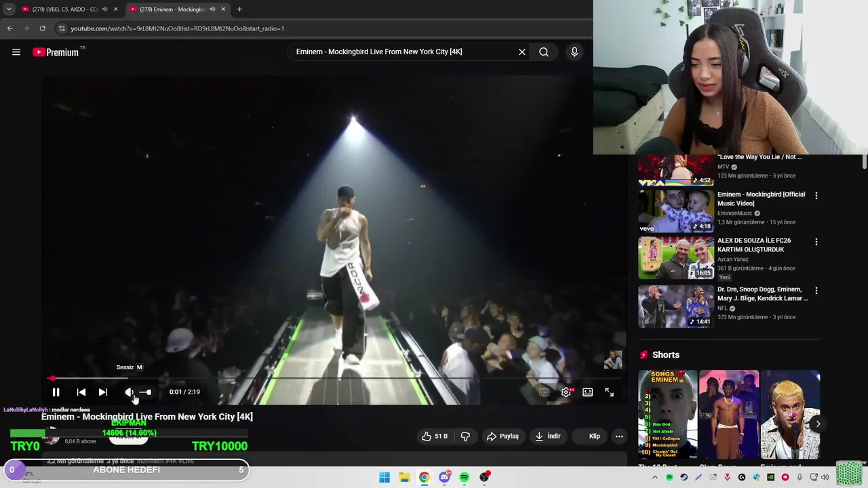
Task: Dislike the video
Action: (465, 436)
